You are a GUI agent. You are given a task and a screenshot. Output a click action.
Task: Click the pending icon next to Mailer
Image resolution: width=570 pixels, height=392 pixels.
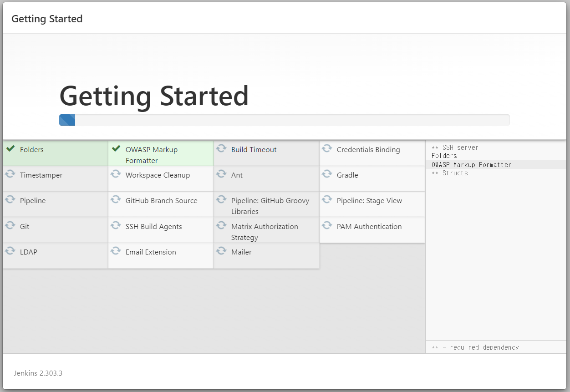click(x=221, y=251)
